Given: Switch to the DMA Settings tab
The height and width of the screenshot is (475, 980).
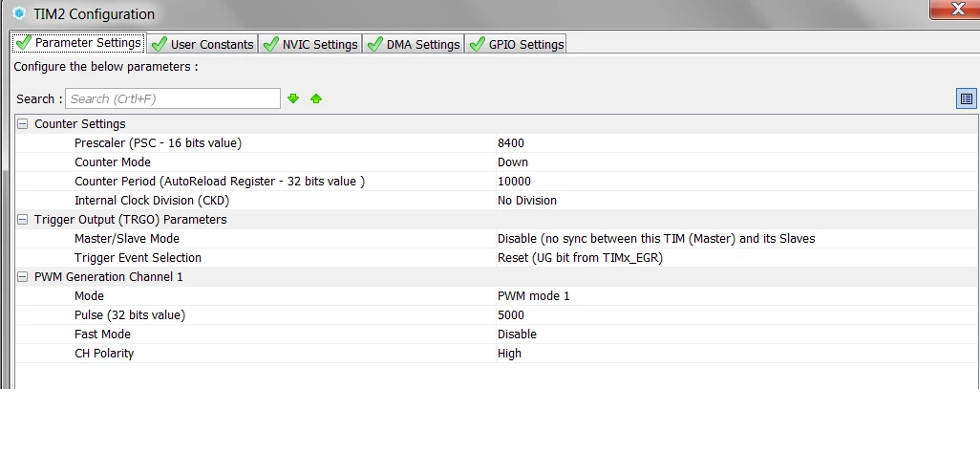Looking at the screenshot, I should point(414,44).
